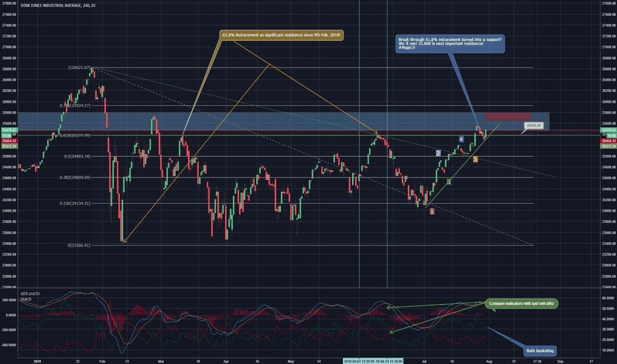Click the May label on time axis
Image resolution: width=617 pixels, height=364 pixels.
[291, 361]
